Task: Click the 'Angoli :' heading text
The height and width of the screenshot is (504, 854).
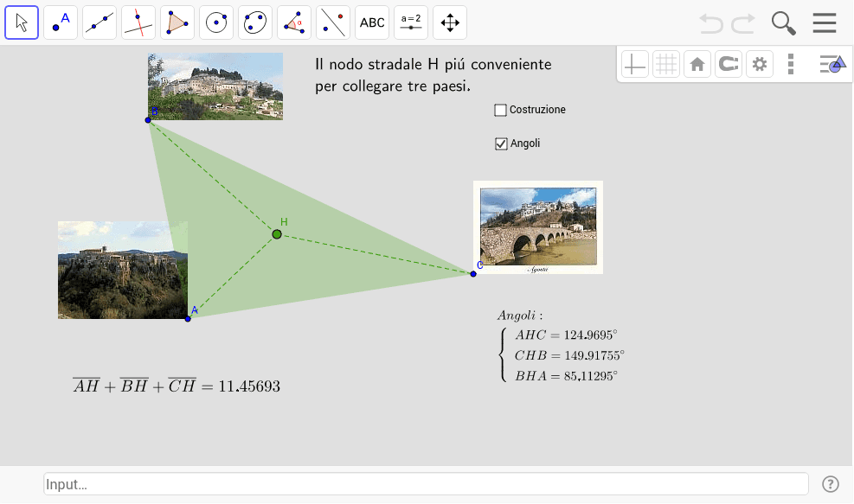Action: 520,316
